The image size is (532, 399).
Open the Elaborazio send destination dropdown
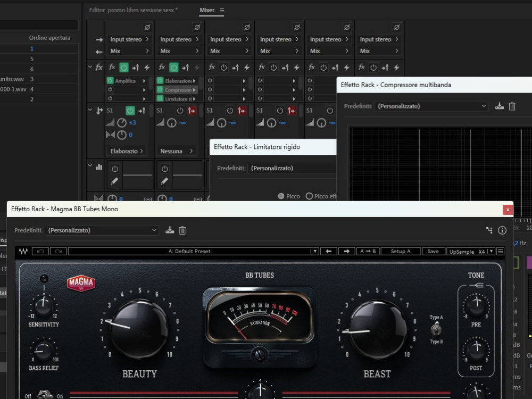click(127, 151)
